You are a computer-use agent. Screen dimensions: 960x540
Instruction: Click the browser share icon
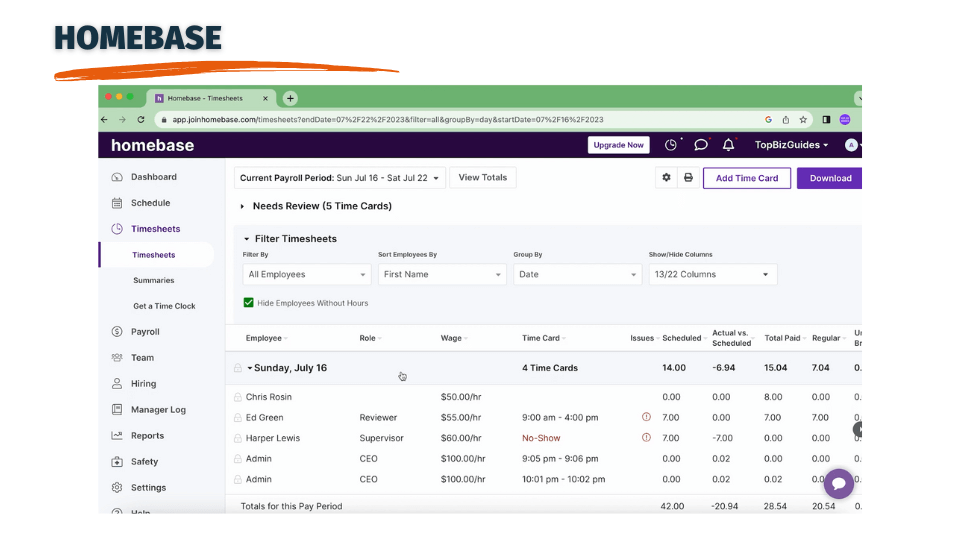786,120
